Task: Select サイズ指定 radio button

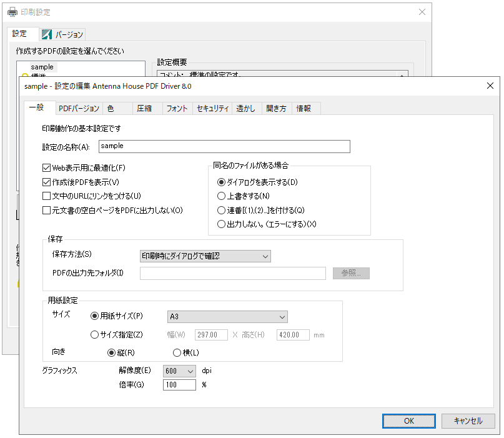Action: [95, 335]
